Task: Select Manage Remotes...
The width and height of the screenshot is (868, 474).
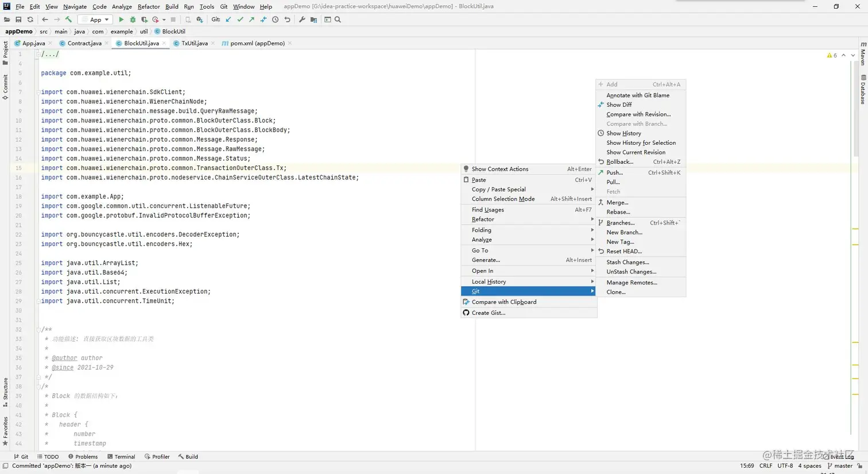Action: 641,283
